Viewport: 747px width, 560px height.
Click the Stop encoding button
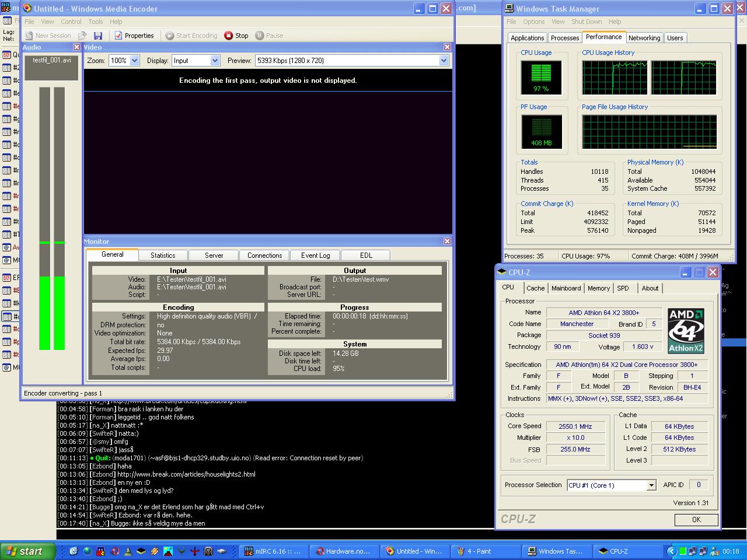point(236,36)
